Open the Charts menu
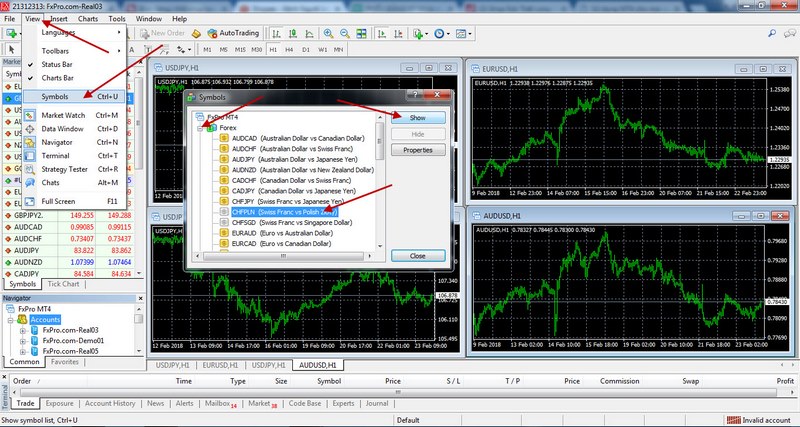This screenshot has width=800, height=427. (x=88, y=19)
